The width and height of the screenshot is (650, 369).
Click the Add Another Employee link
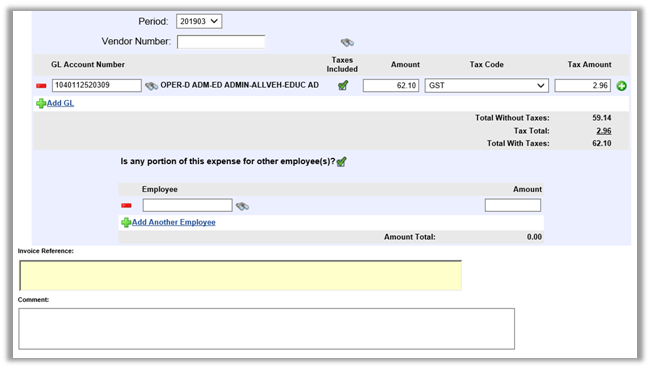tap(174, 222)
